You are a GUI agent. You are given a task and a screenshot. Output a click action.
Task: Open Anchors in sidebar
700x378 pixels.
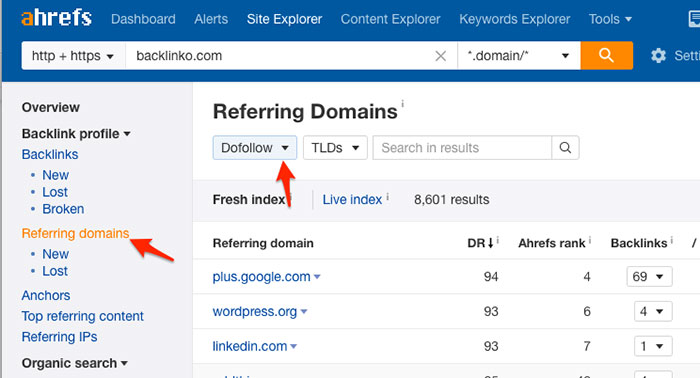(46, 295)
